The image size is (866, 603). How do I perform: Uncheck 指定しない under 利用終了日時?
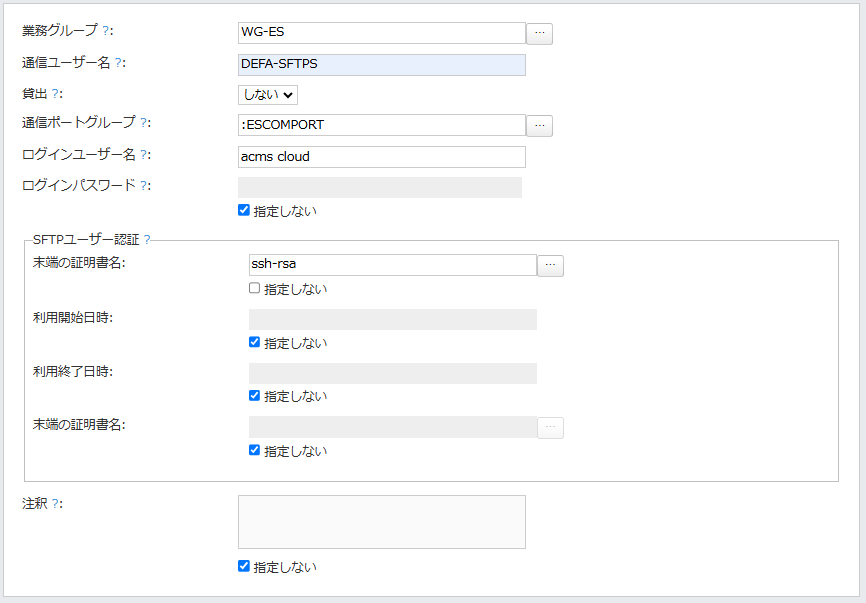pos(255,395)
